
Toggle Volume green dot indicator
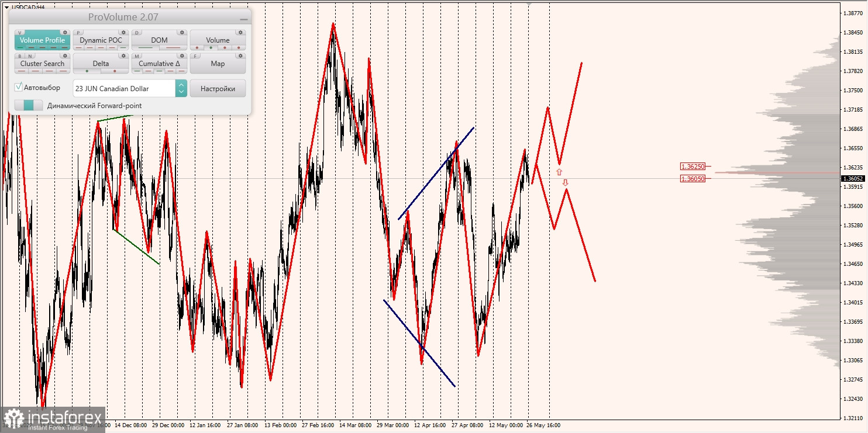(x=211, y=47)
